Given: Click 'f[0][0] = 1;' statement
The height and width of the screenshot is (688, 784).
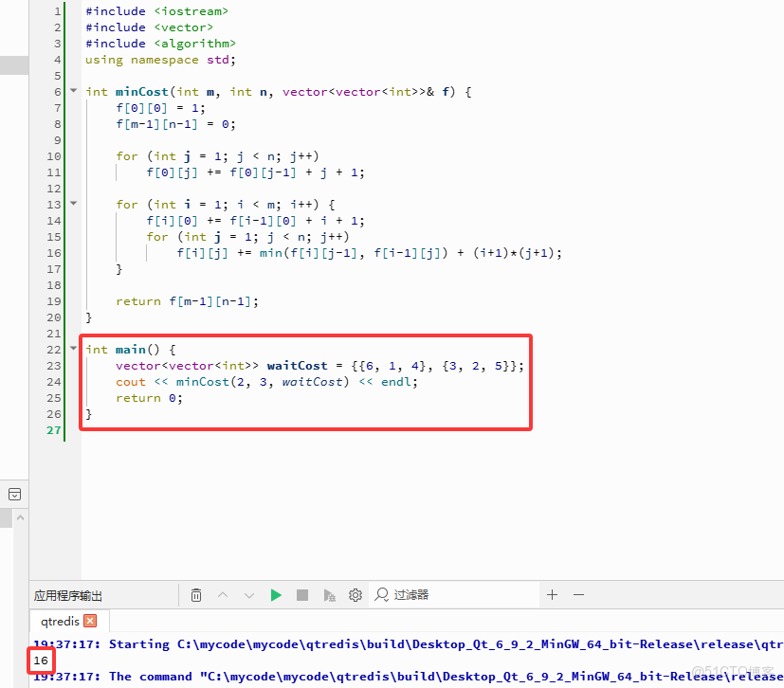Looking at the screenshot, I should pyautogui.click(x=160, y=108).
